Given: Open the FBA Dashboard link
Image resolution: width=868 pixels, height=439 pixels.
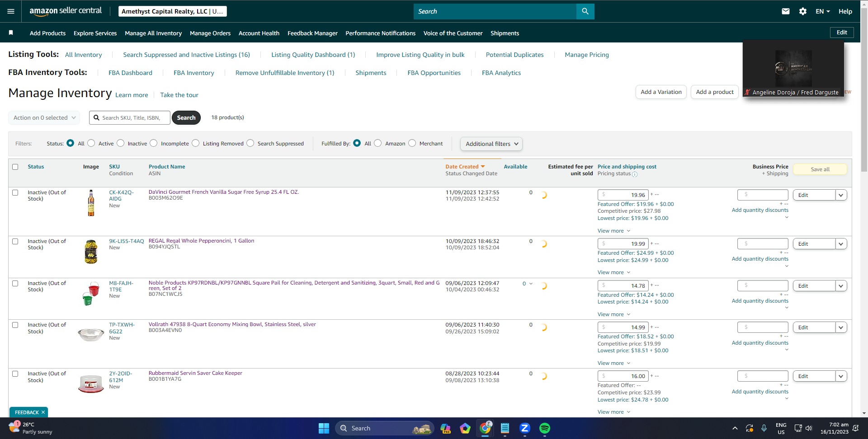Looking at the screenshot, I should pyautogui.click(x=130, y=73).
